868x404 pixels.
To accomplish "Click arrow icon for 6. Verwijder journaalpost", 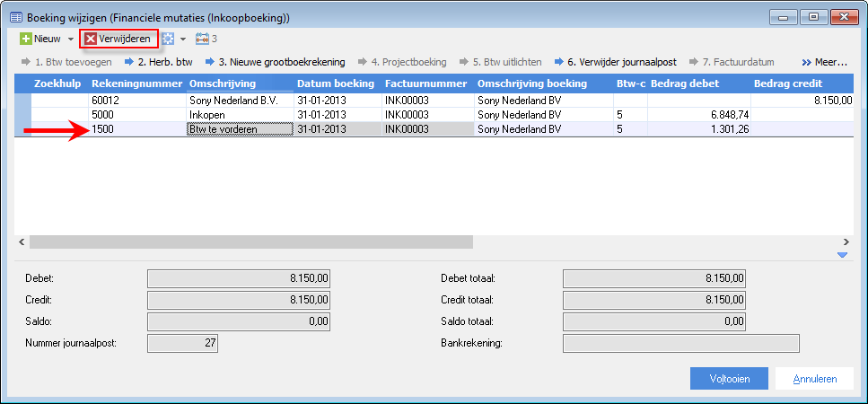I will click(x=559, y=62).
